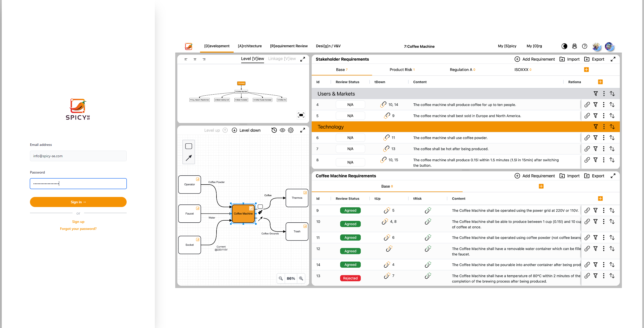Expand the Stakeholder Requirements panel fullscreen
Viewport: 644px width, 328px height.
613,59
